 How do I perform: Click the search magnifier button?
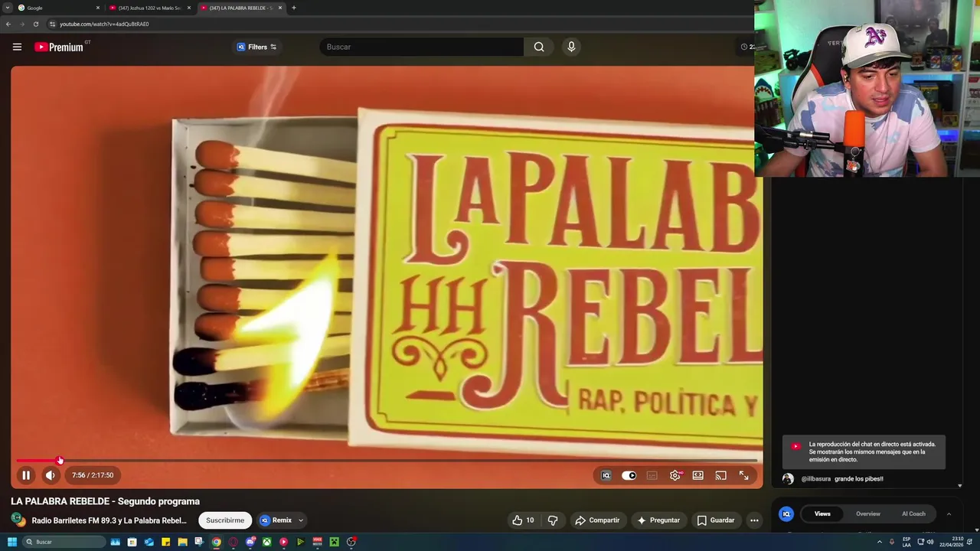(539, 47)
